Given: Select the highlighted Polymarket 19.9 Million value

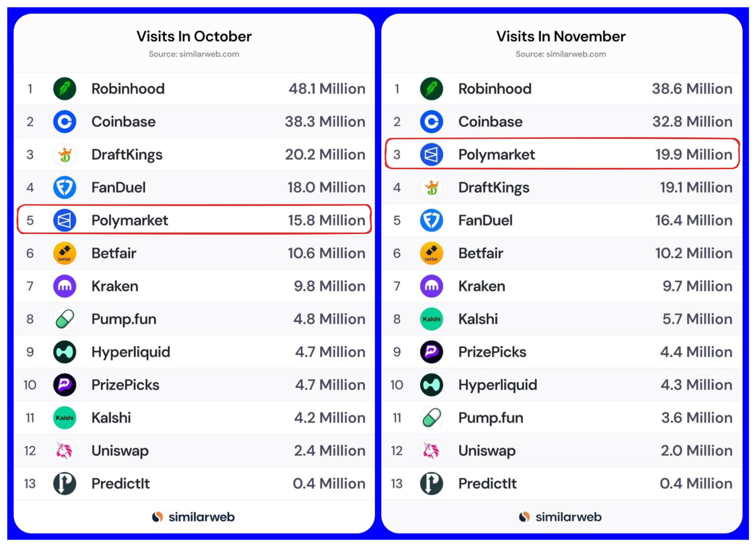Looking at the screenshot, I should (694, 154).
